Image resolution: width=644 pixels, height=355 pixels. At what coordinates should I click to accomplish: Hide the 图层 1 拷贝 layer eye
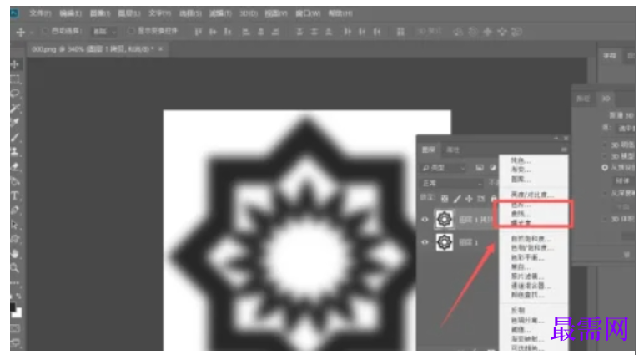(425, 219)
